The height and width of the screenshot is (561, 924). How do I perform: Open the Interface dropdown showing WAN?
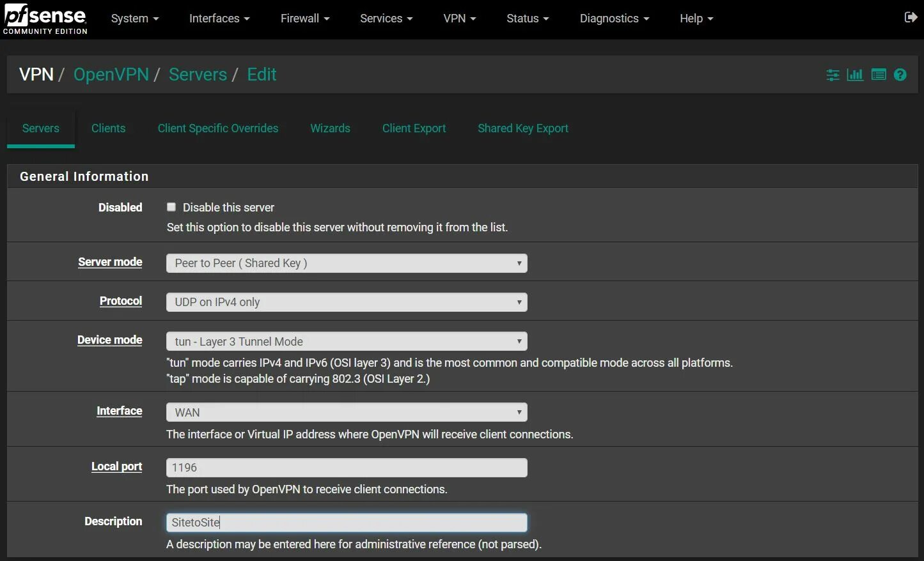347,412
